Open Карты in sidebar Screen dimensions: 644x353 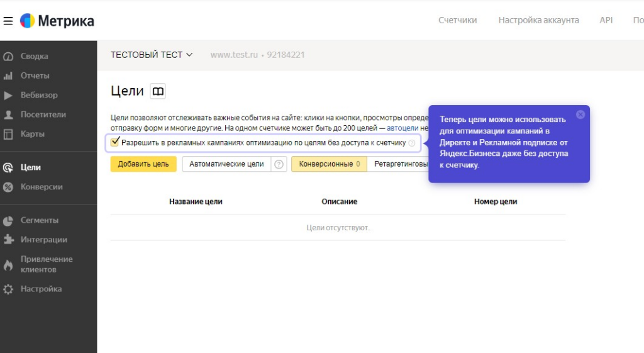tap(33, 133)
